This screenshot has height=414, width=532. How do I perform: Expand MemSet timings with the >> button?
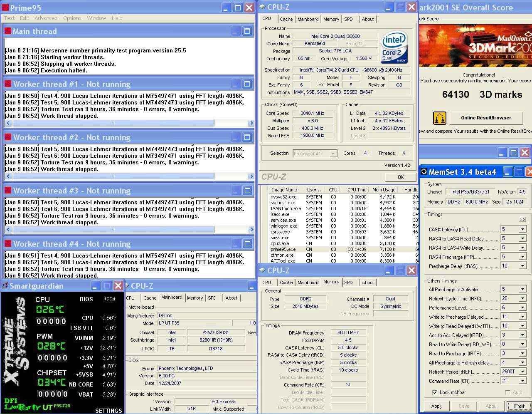pos(522,219)
